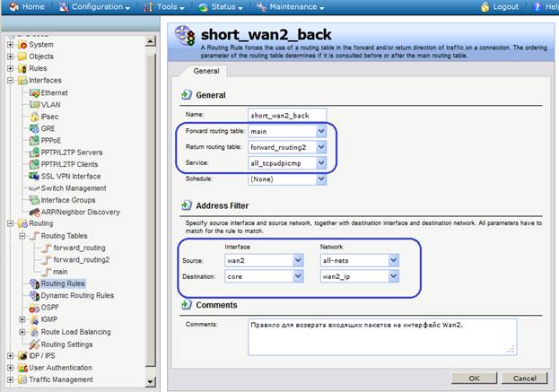Click the Rules traffic-light icon
This screenshot has width=559, height=392.
[x=22, y=68]
